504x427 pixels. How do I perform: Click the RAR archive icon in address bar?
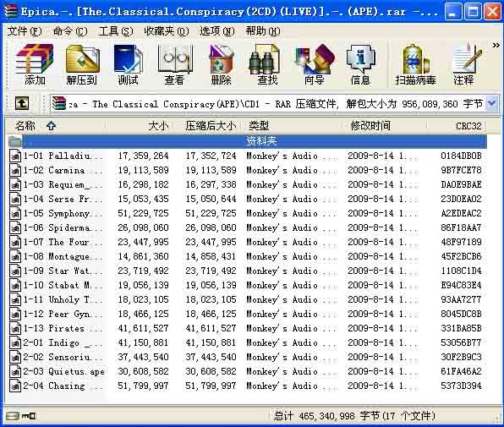[59, 103]
